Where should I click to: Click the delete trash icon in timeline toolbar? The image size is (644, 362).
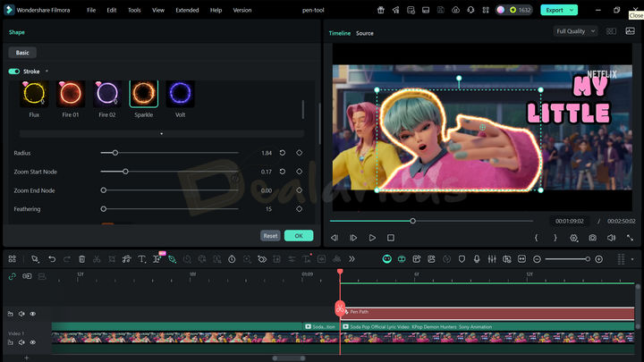point(81,258)
